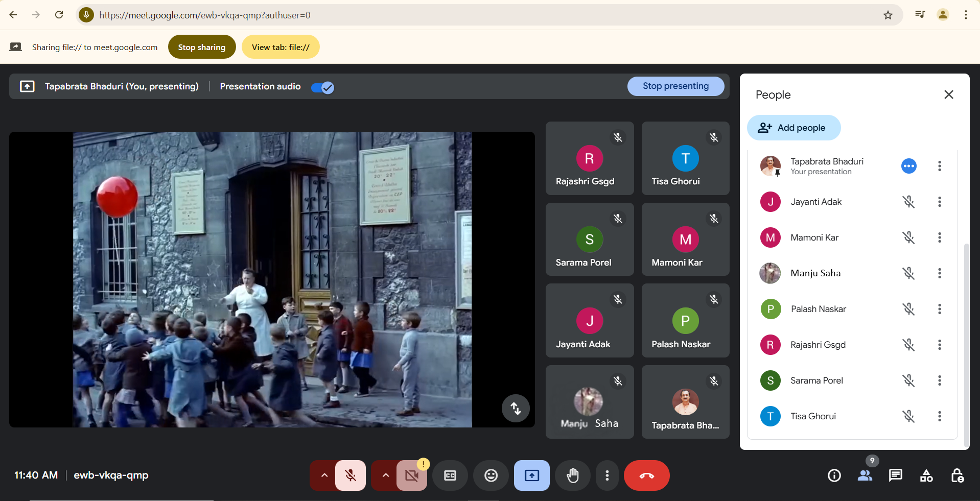
Task: Select the Palash Naskar video tile
Action: click(685, 321)
